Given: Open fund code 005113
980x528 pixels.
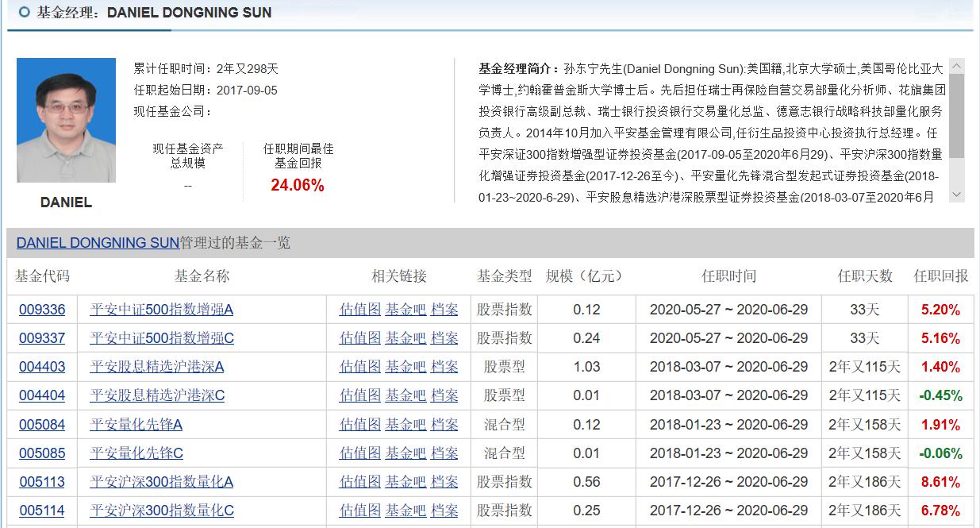Looking at the screenshot, I should click(42, 482).
